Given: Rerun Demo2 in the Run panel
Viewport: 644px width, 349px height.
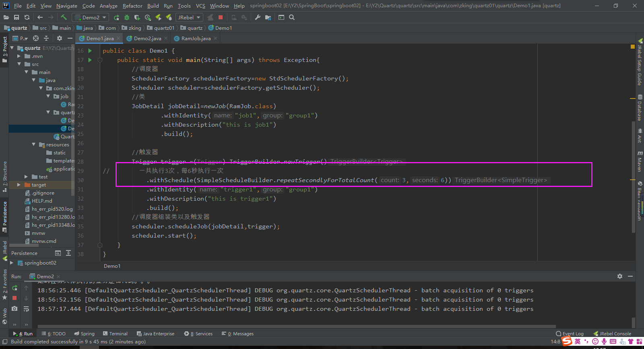Looking at the screenshot, I should coord(14,288).
